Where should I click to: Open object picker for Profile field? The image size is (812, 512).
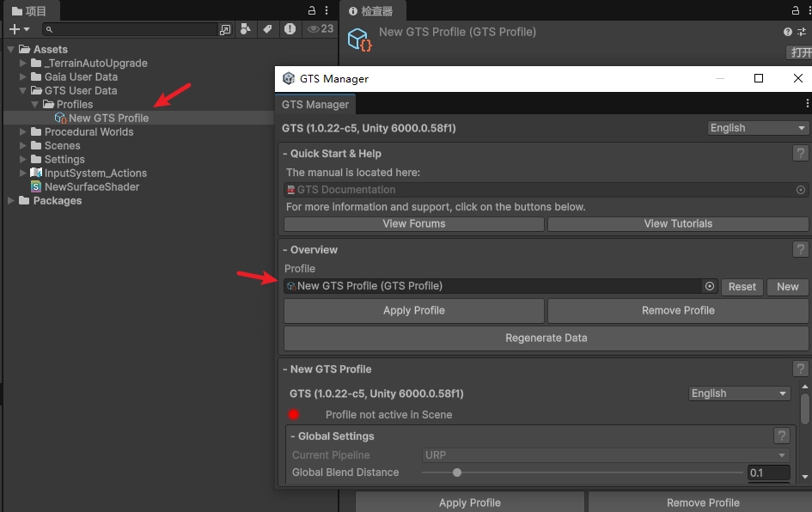pos(710,286)
